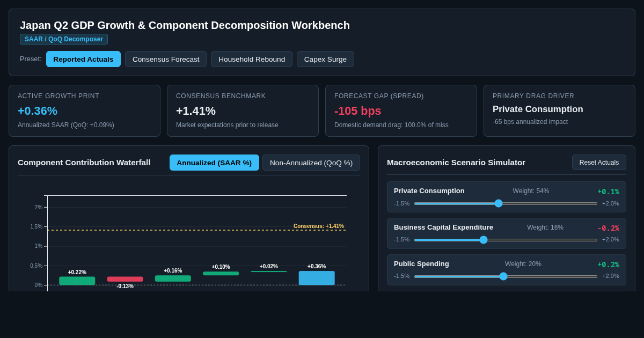The height and width of the screenshot is (338, 644).
Task: Select the Reported Actuals preset
Action: [83, 59]
